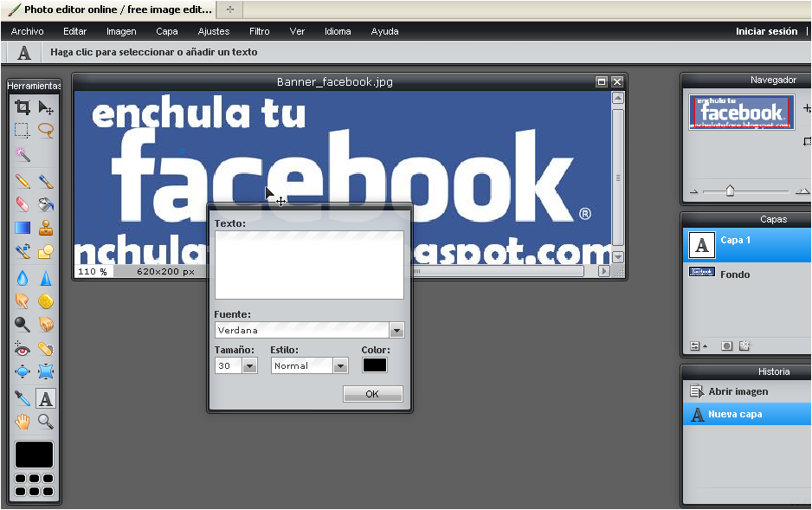The image size is (812, 510).
Task: Open the Editar menu
Action: click(x=74, y=31)
